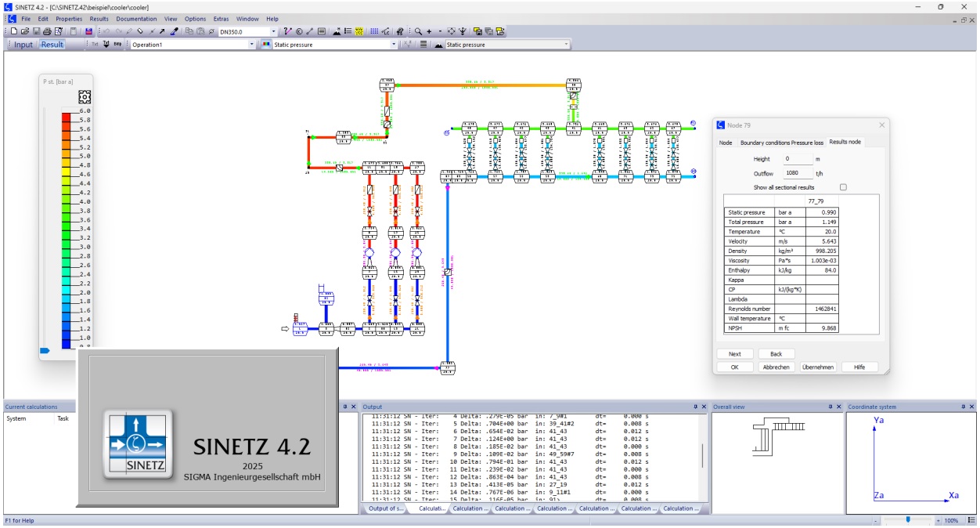Click the fit-to-window arrows icon
The height and width of the screenshot is (528, 980).
coord(450,31)
